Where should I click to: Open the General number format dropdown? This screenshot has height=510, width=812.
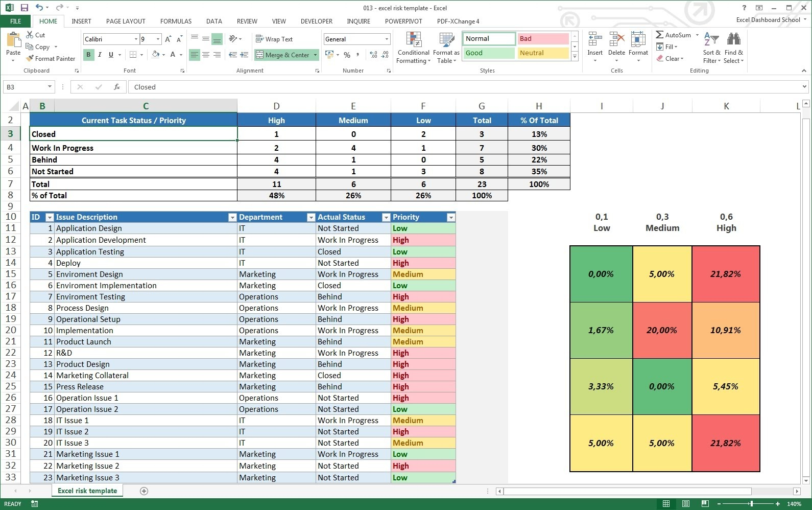pyautogui.click(x=387, y=39)
